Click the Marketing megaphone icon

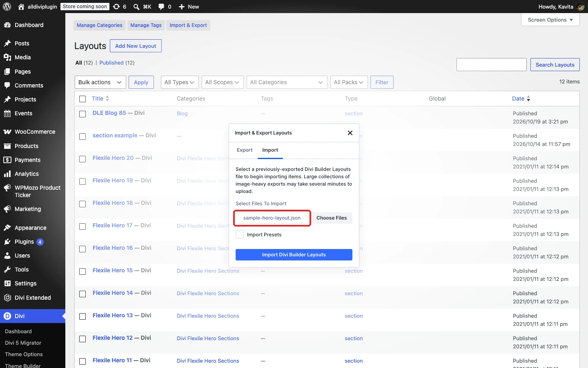[x=7, y=209]
